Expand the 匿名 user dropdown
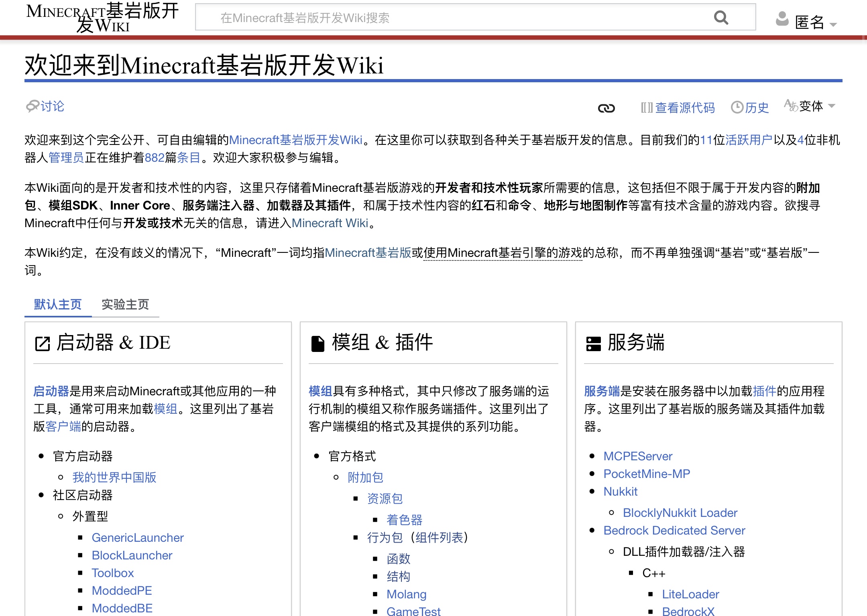The image size is (867, 616). point(816,22)
